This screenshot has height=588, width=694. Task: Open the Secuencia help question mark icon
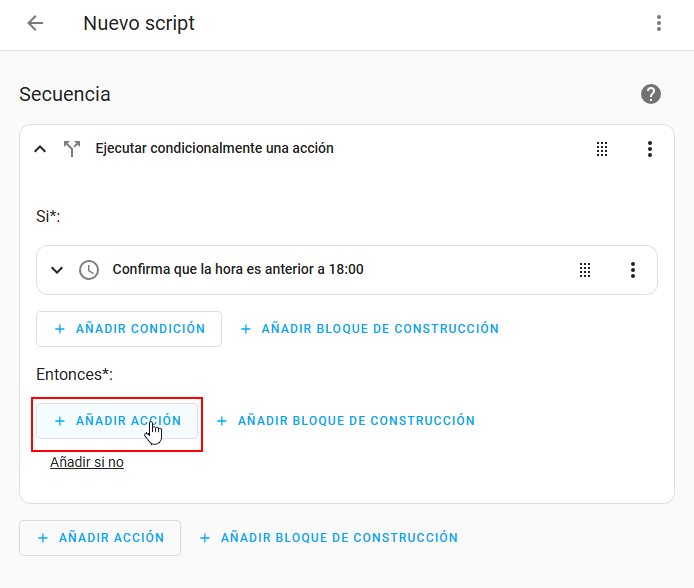pos(651,94)
